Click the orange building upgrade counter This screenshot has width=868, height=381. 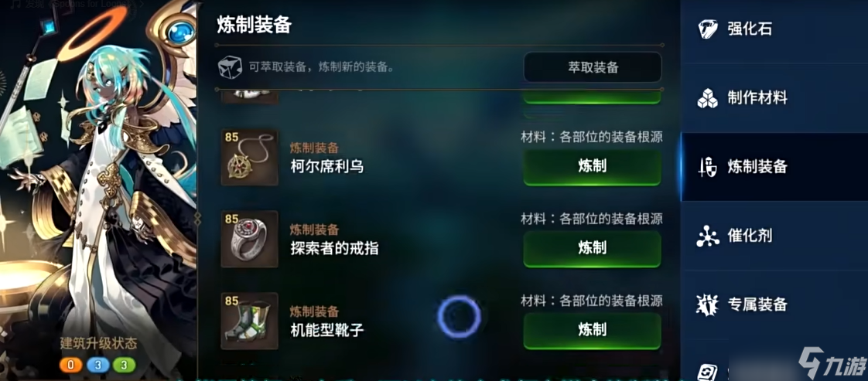pos(71,365)
